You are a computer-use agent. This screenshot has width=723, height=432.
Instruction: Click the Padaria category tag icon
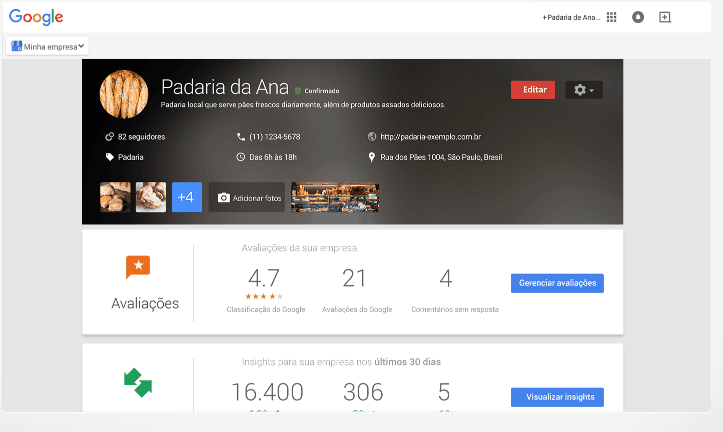109,157
